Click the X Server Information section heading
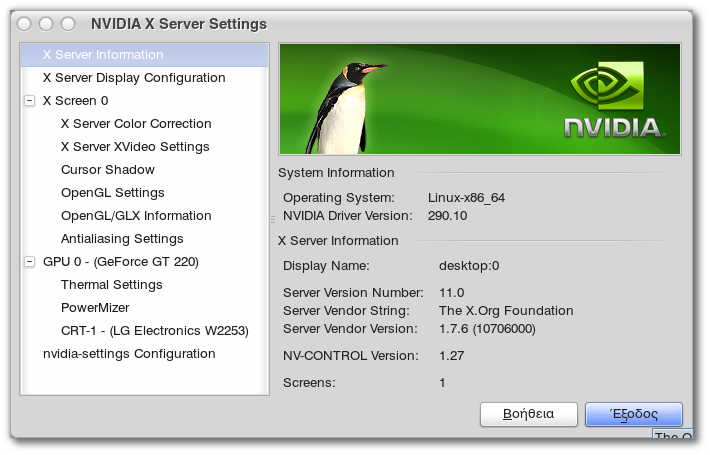Image resolution: width=710 pixels, height=455 pixels. pos(338,241)
